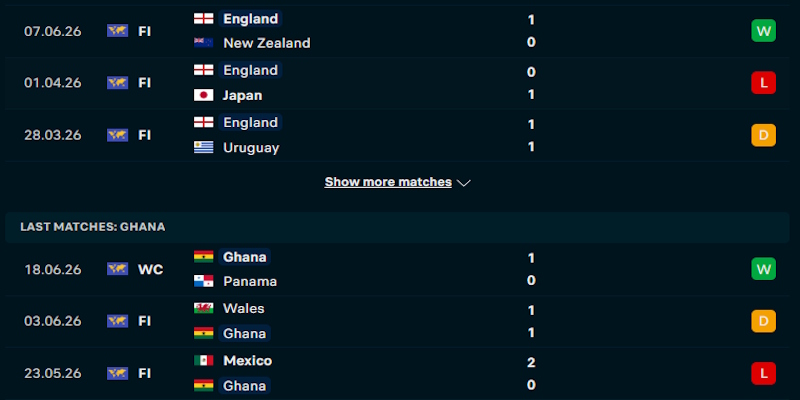Click the Uruguay flag icon
The image size is (800, 400).
(x=204, y=147)
